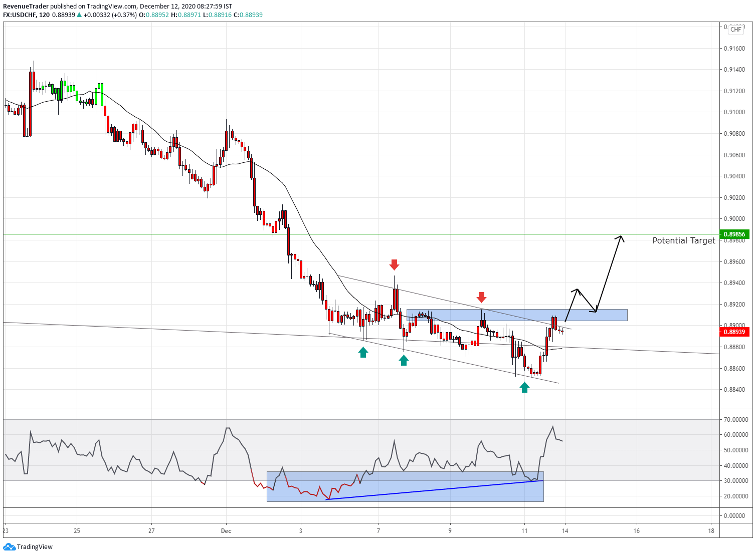The image size is (756, 556).
Task: Select the red down arrow above the Dec 10 high
Action: (x=481, y=297)
